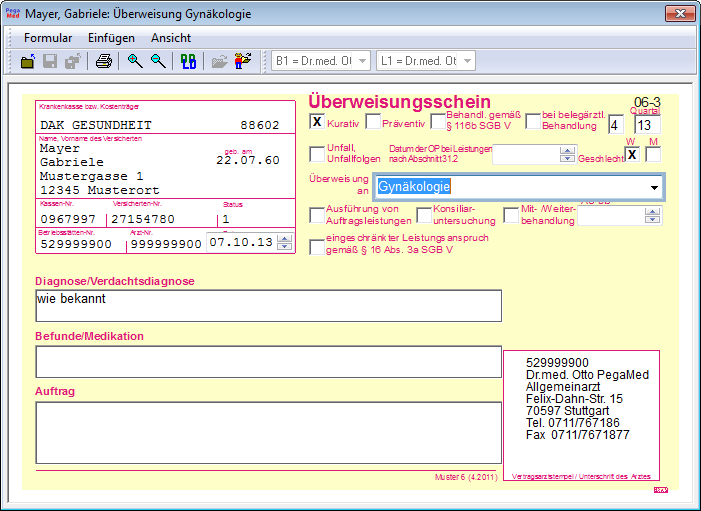Expand the Überweisung an Gynäkologie dropdown
The image size is (701, 511).
pyautogui.click(x=654, y=187)
